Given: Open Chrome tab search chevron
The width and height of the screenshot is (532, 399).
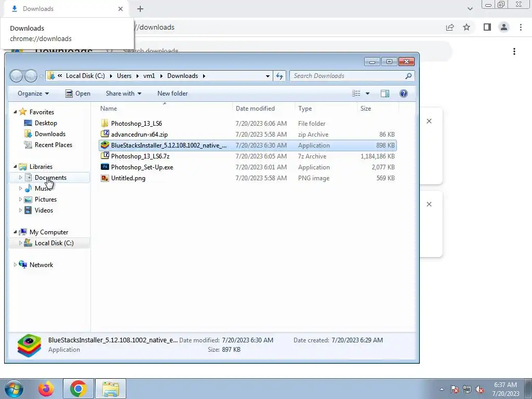Looking at the screenshot, I should click(470, 9).
